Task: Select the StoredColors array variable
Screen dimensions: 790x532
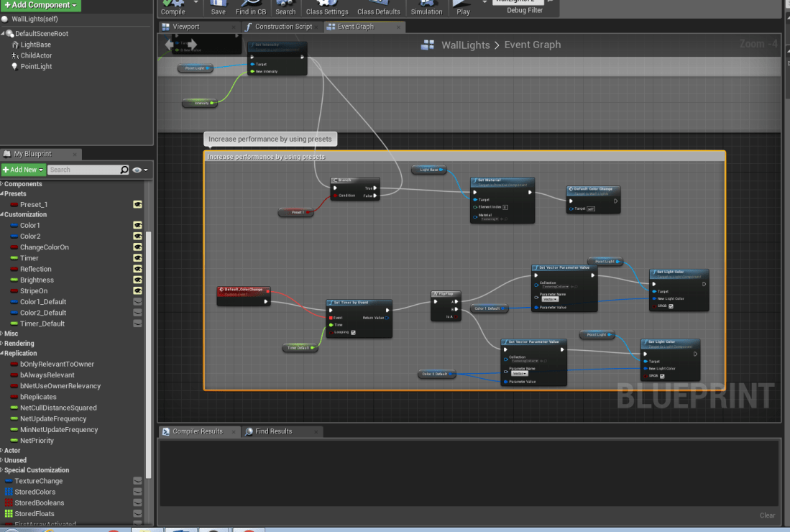Action: point(35,492)
